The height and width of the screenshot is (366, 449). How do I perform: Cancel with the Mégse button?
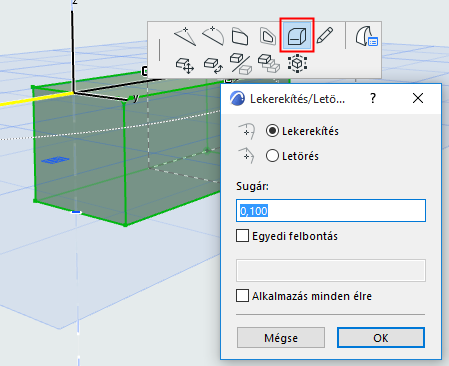point(281,338)
